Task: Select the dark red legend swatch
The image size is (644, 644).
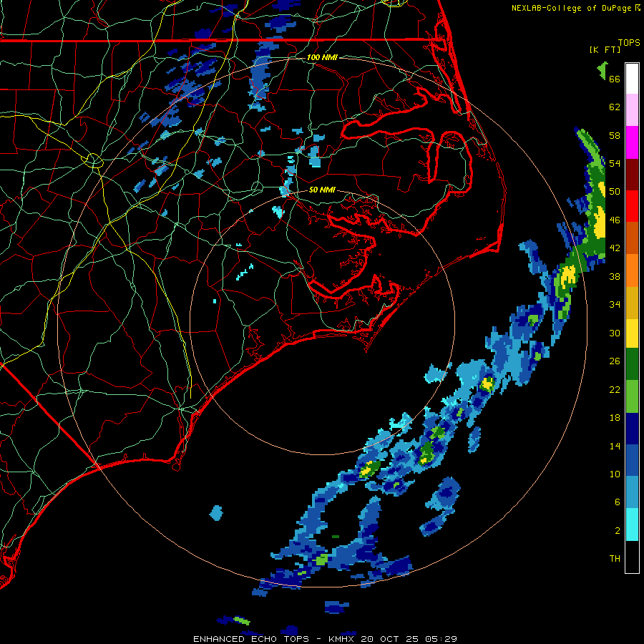Action: coord(632,174)
